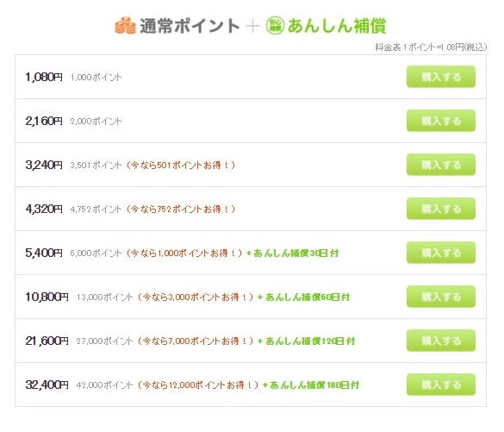The image size is (504, 432).
Task: Click 購入する for the 5,400円 plan
Action: [x=441, y=253]
